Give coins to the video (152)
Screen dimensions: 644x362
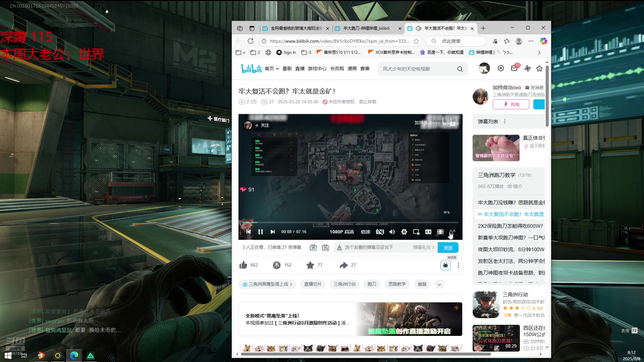(282, 265)
